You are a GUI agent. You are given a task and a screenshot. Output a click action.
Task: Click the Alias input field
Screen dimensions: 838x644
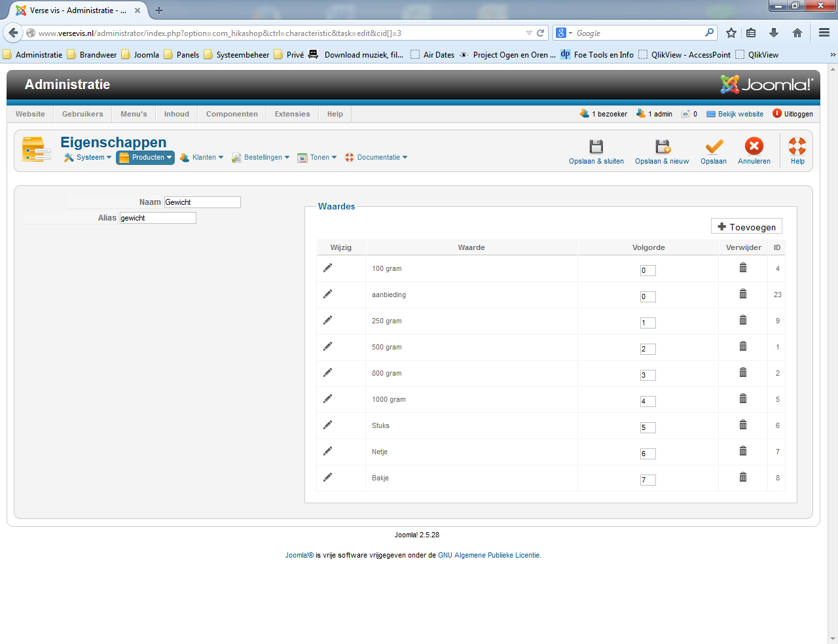click(158, 218)
